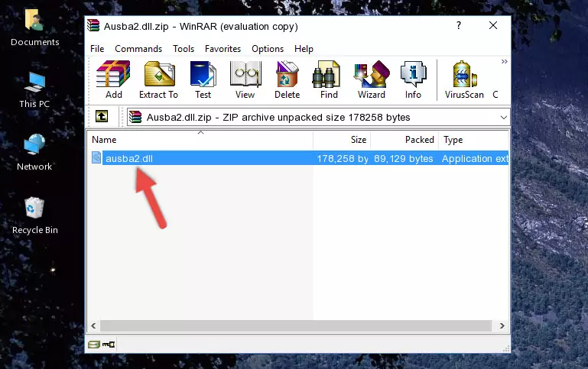
Task: Click the password key status bar icon
Action: pos(109,345)
